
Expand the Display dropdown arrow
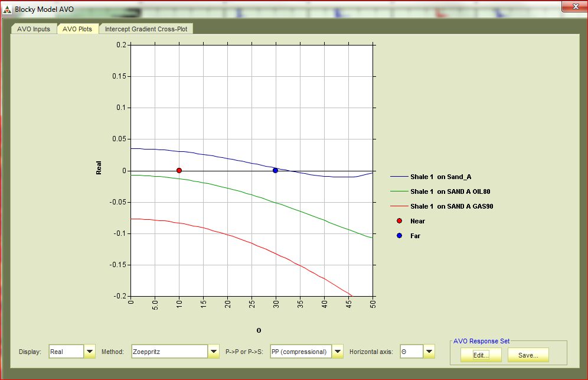(90, 352)
